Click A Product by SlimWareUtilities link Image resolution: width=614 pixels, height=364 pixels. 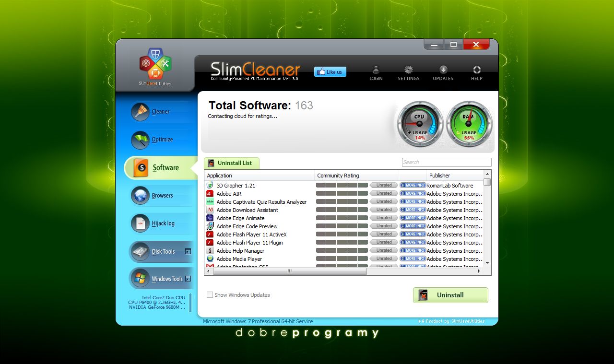[451, 321]
